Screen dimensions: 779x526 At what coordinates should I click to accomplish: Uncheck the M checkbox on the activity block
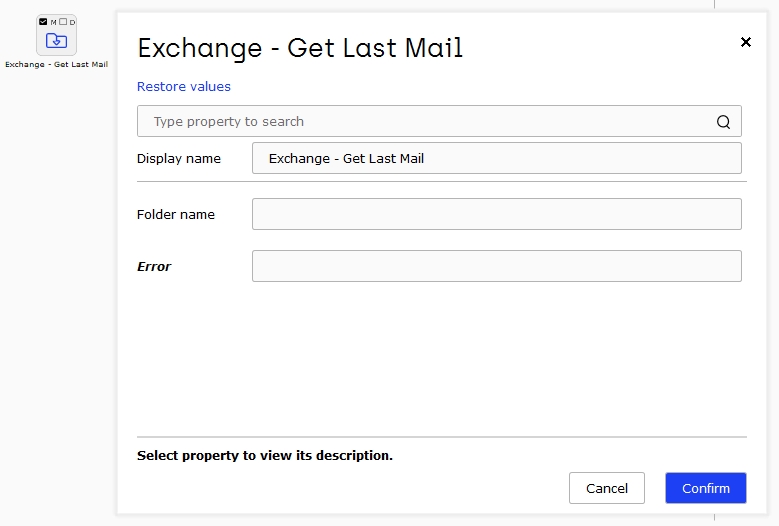tap(43, 22)
